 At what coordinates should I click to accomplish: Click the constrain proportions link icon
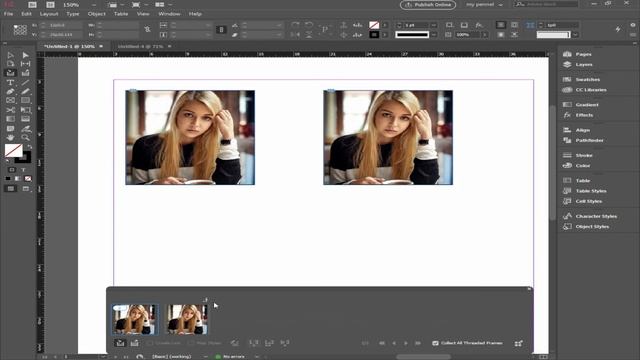[x=147, y=29]
